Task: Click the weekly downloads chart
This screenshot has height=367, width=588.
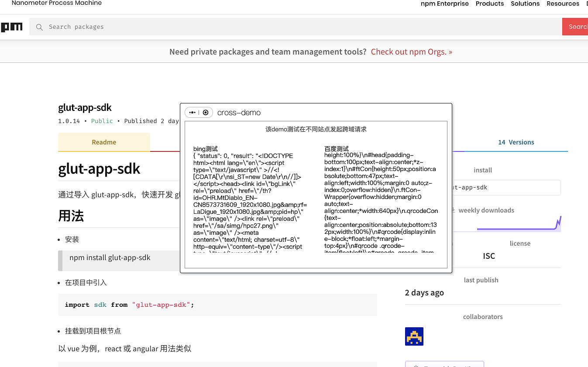Action: pyautogui.click(x=519, y=223)
